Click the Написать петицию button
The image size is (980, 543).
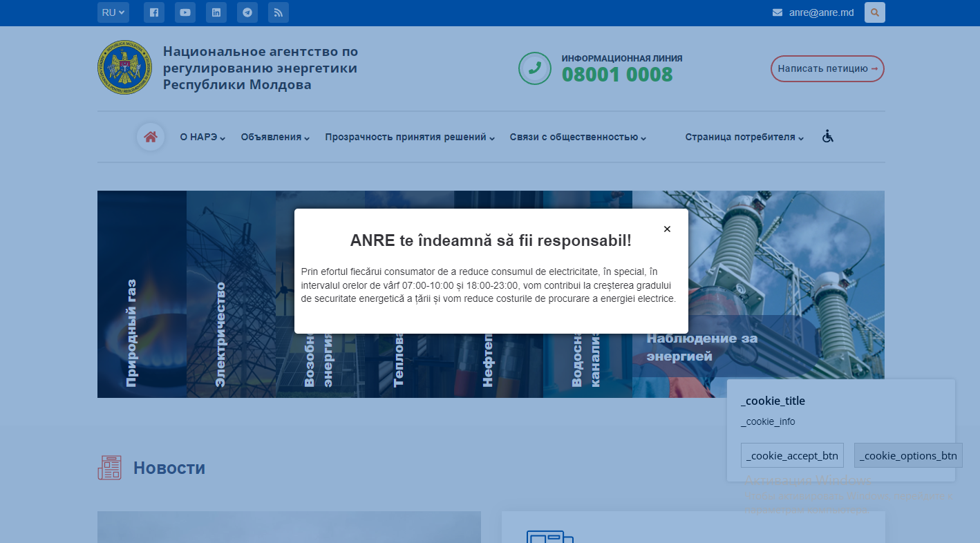coord(827,68)
